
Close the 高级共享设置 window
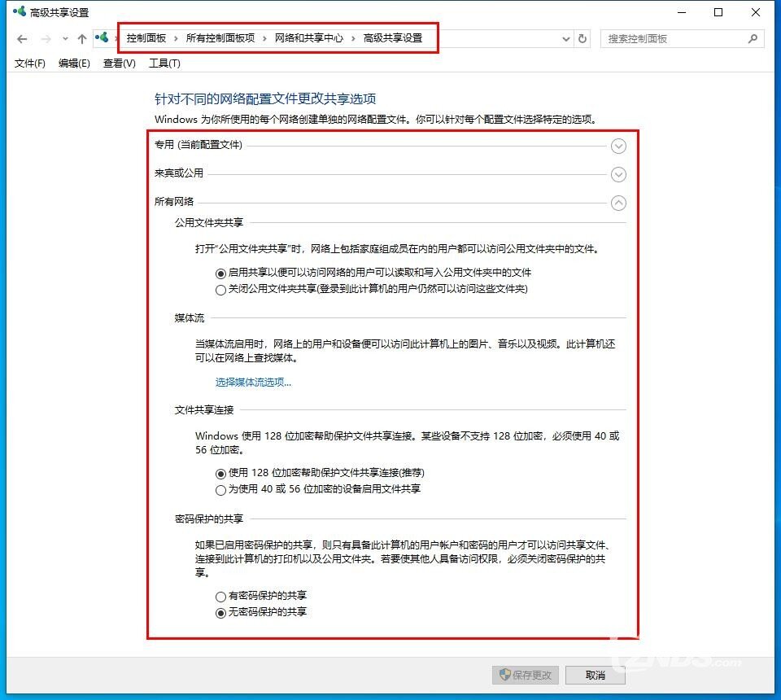756,12
